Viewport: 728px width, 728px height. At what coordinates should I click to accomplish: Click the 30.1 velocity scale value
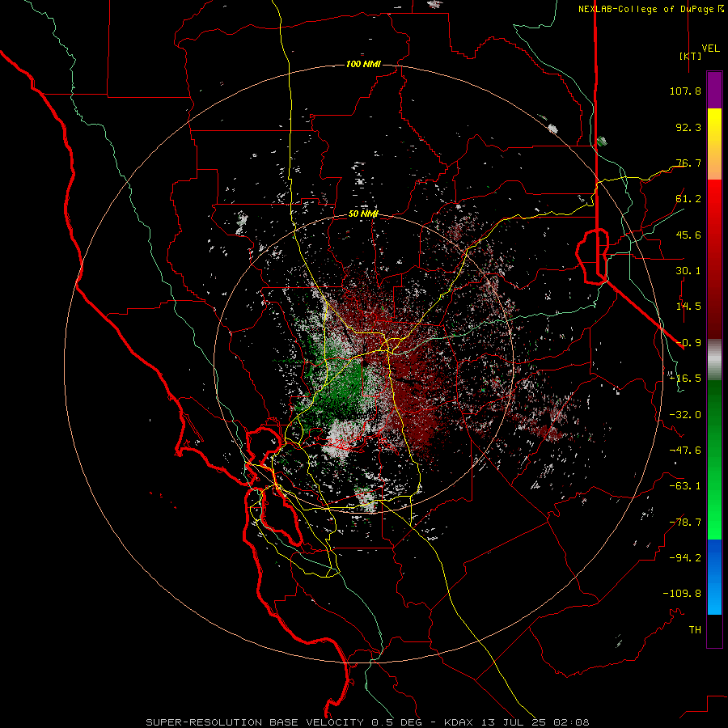(688, 271)
